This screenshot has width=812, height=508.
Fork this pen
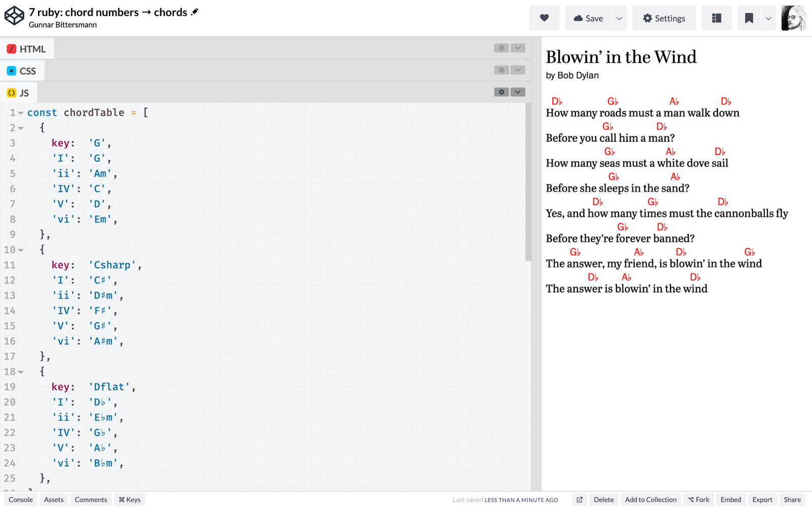coord(699,500)
